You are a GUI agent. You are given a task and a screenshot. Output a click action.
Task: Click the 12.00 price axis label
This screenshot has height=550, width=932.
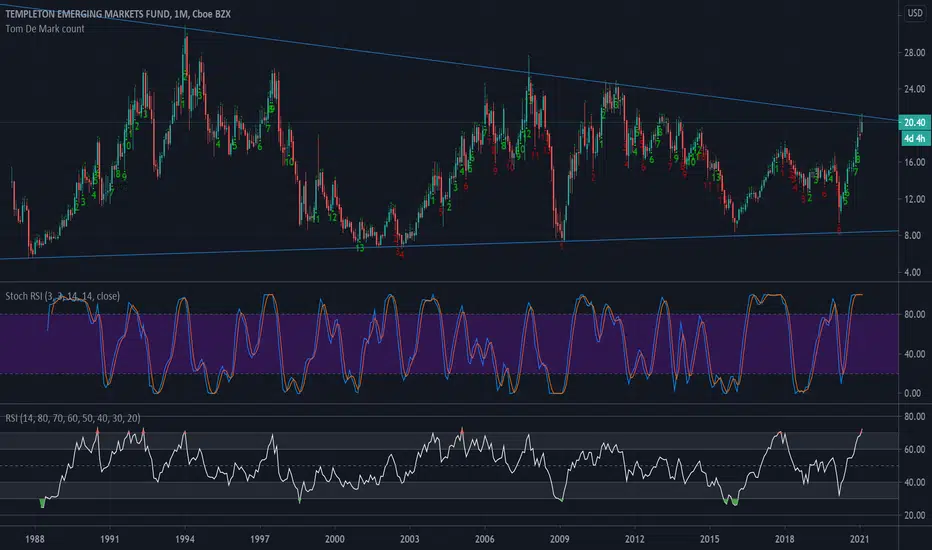click(914, 199)
